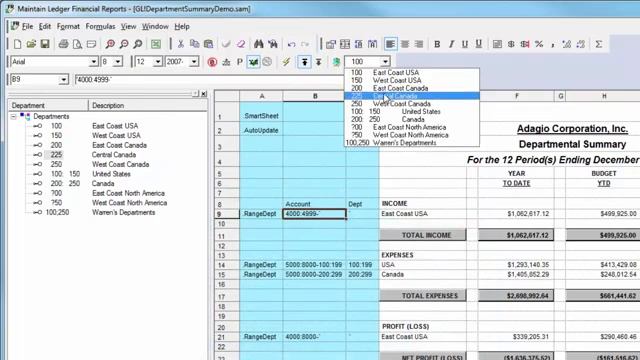Screen dimensions: 640x360
Task: Click the red circular toolbar icon
Action: 212,62
